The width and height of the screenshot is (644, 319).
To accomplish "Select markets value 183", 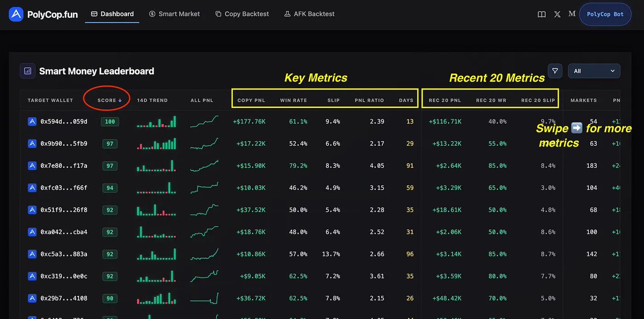I will click(591, 166).
